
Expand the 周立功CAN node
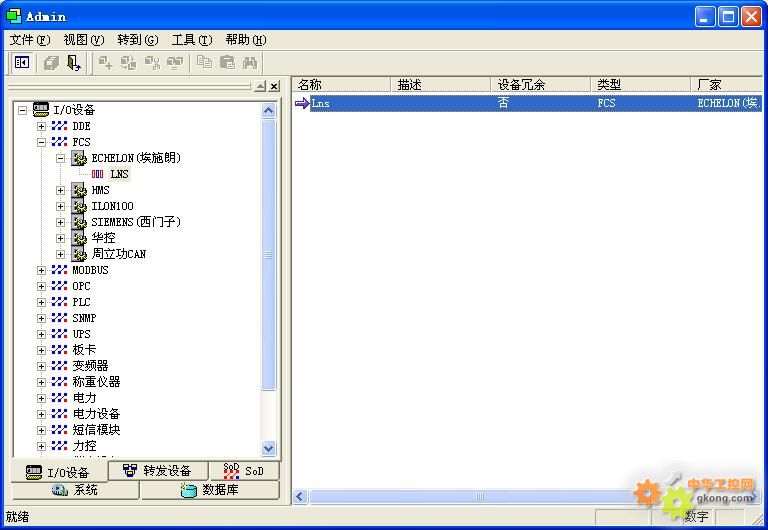60,254
